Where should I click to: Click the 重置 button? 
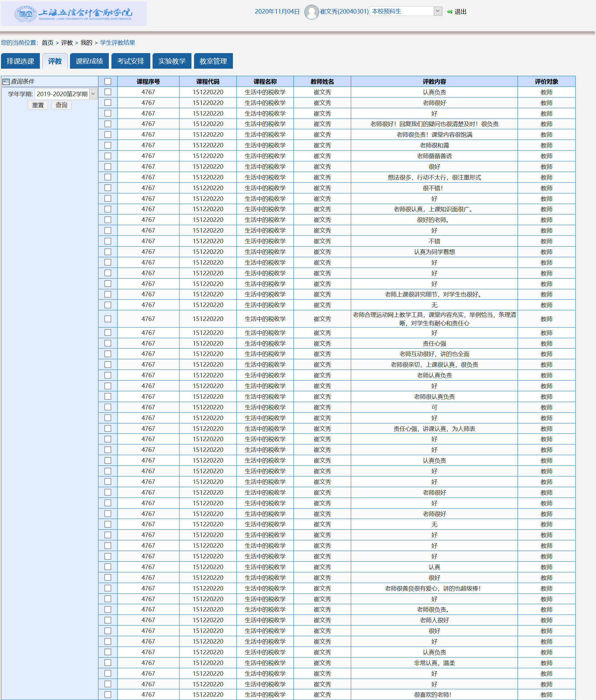(38, 105)
